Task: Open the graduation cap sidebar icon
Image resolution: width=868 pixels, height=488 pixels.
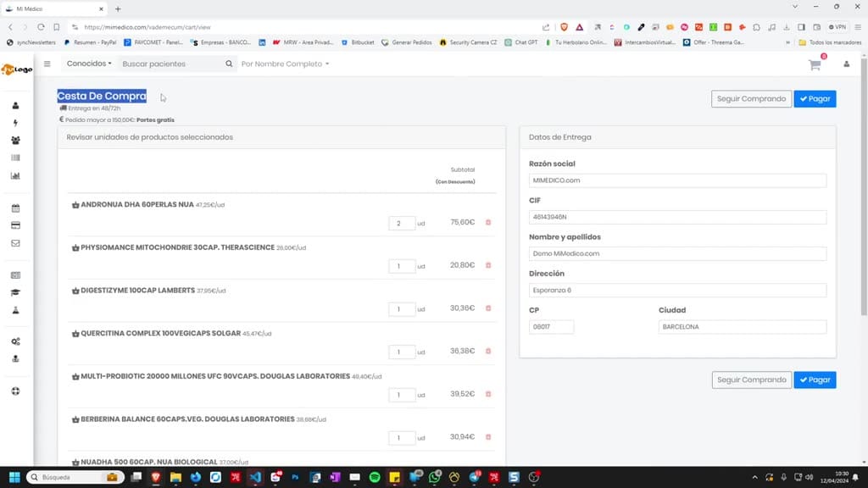Action: pyautogui.click(x=15, y=292)
